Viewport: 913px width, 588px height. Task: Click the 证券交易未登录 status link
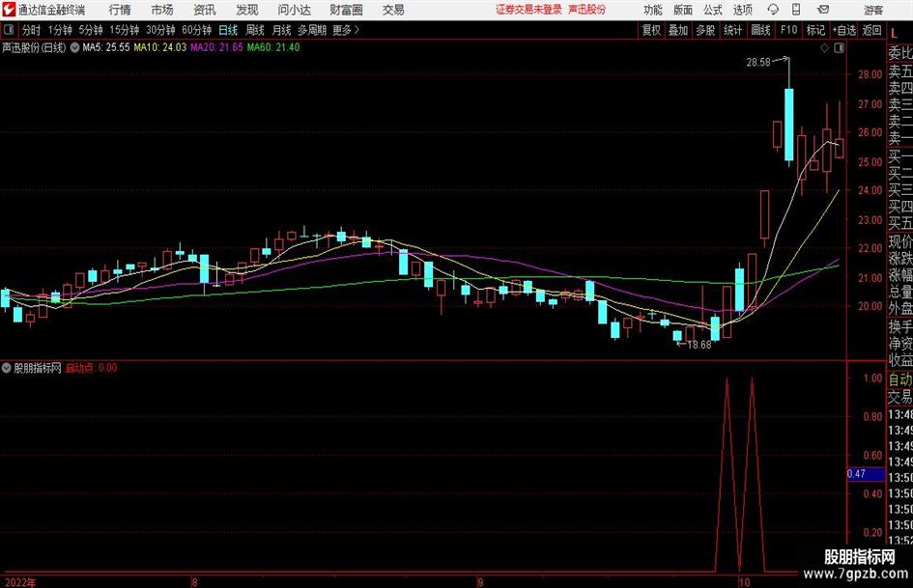528,10
